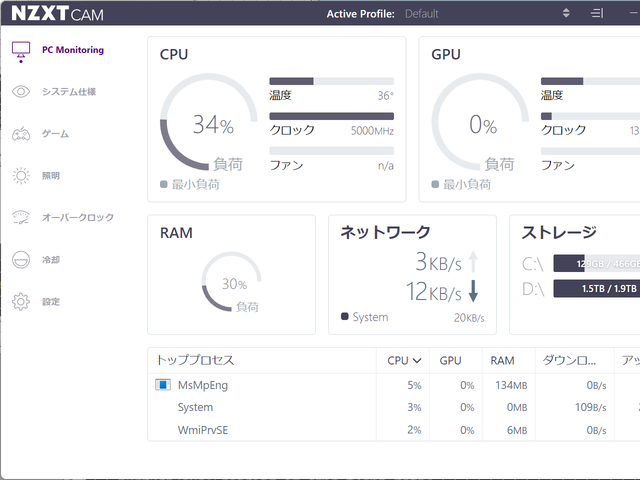The height and width of the screenshot is (480, 640).
Task: Sort by the GPU column header
Action: [451, 361]
